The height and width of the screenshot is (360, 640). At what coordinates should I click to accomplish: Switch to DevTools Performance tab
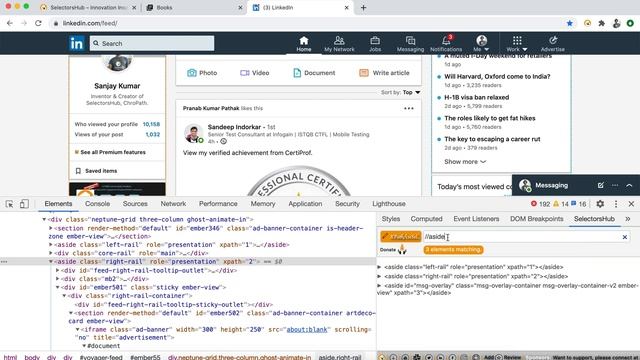218,204
